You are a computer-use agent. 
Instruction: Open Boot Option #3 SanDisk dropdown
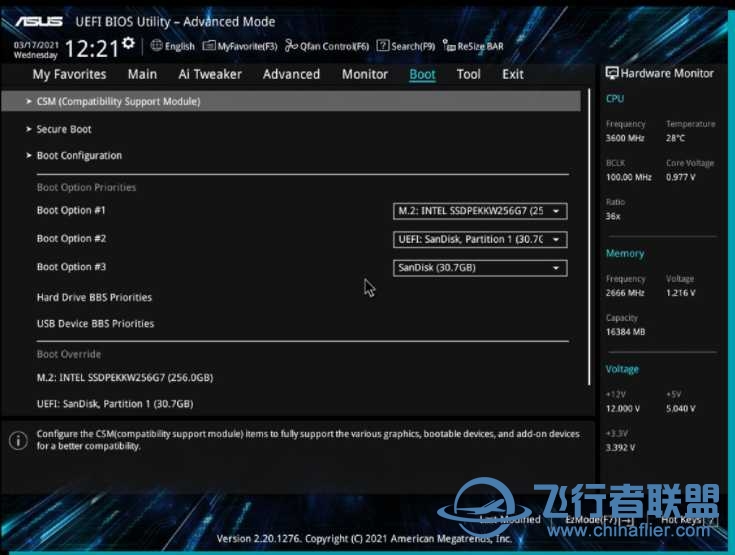tap(480, 268)
